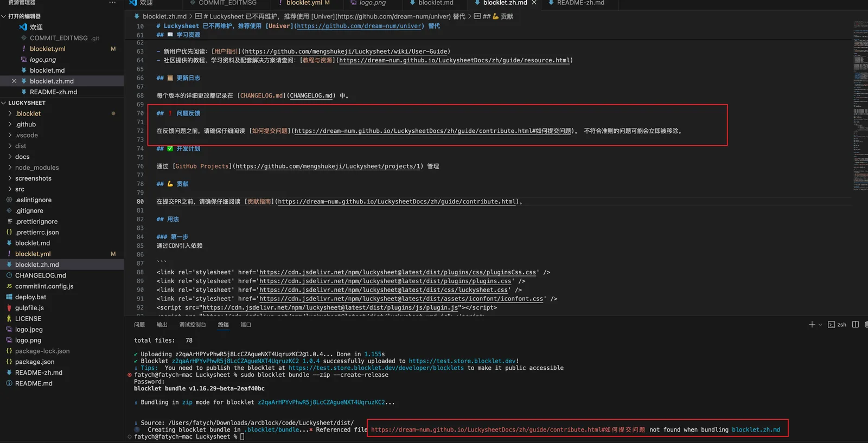Click the package.json braces icon
Image resolution: width=868 pixels, height=443 pixels.
9,362
